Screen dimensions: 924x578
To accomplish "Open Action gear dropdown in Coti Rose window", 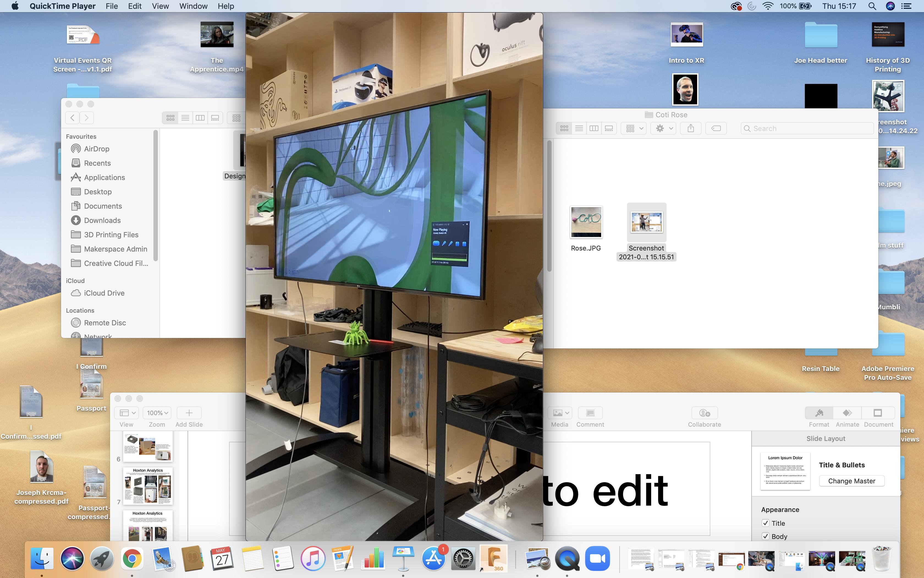I will coord(664,129).
